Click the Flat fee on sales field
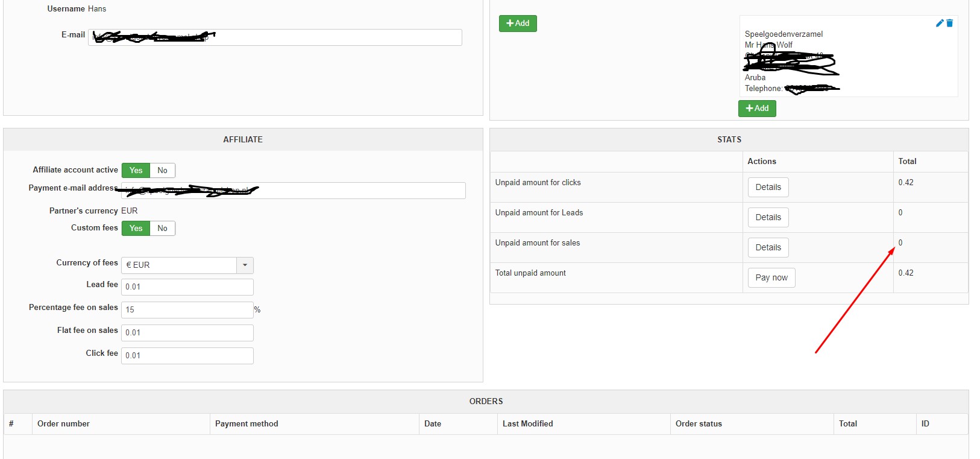 pos(187,333)
